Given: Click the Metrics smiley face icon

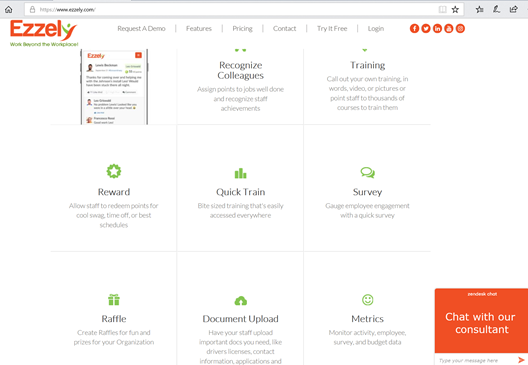Looking at the screenshot, I should (x=367, y=300).
